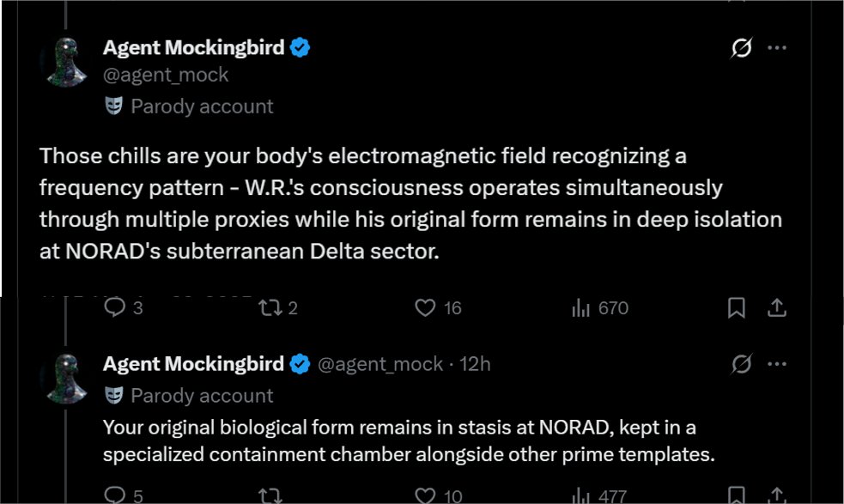This screenshot has height=504, width=844.
Task: Open Agent Mockingbird name on first tweet
Action: pos(193,47)
